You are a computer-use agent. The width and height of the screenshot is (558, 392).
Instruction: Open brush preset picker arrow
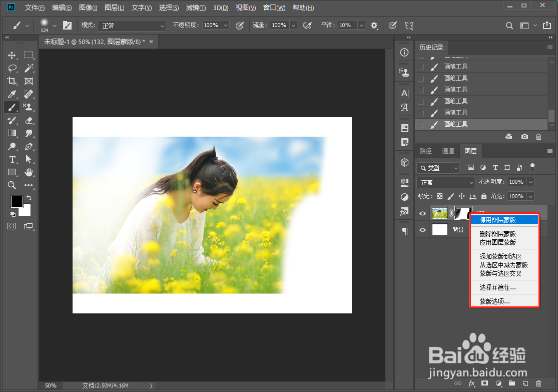(55, 26)
